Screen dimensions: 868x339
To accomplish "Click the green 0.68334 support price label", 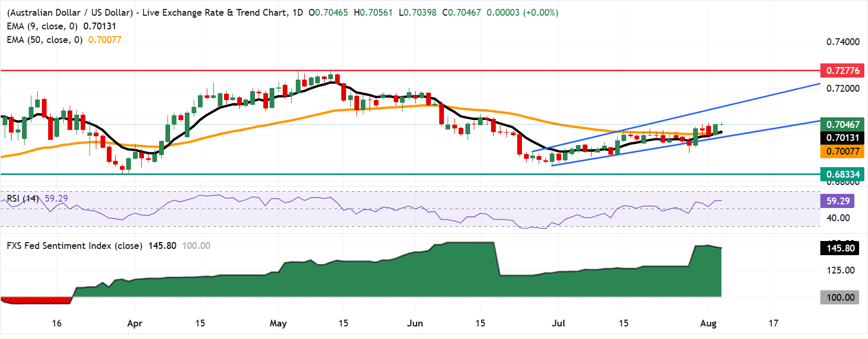I will [842, 174].
